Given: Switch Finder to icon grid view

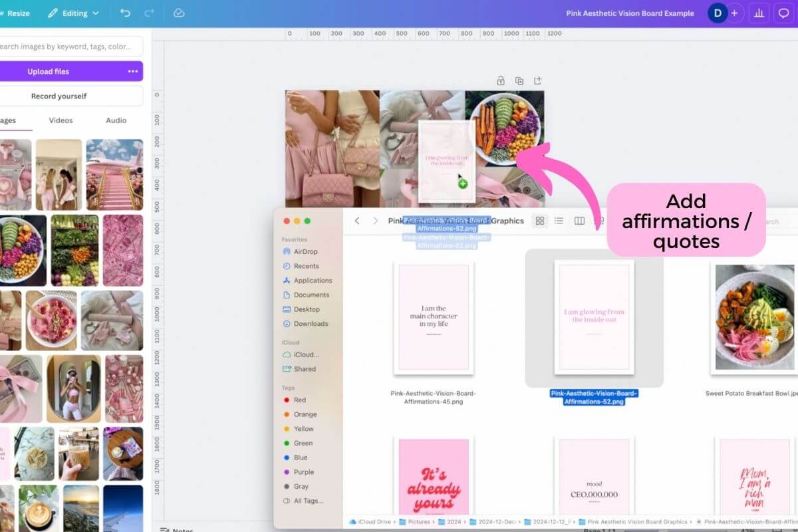Looking at the screenshot, I should pos(540,221).
